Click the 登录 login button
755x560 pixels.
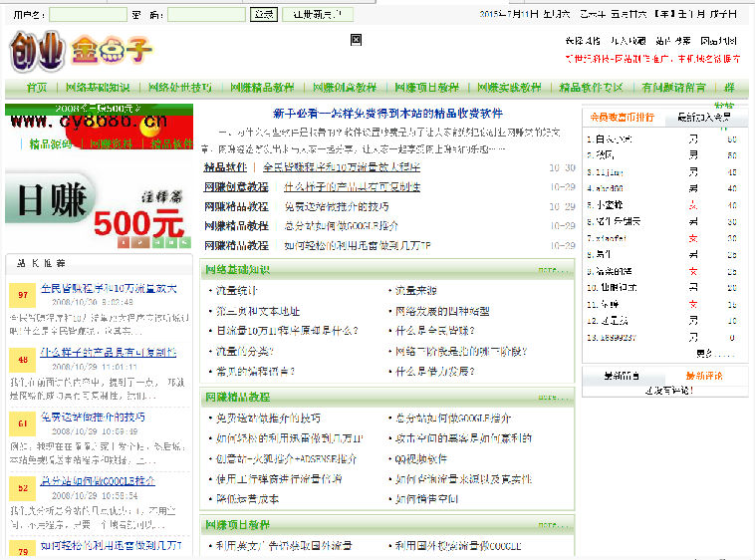tap(264, 15)
